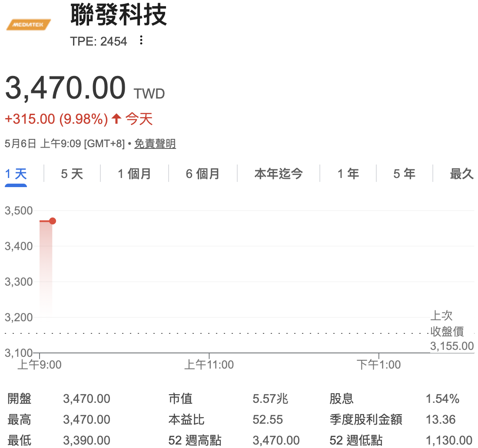
Task: Click the red up-arrow price change indicator
Action: 116,119
